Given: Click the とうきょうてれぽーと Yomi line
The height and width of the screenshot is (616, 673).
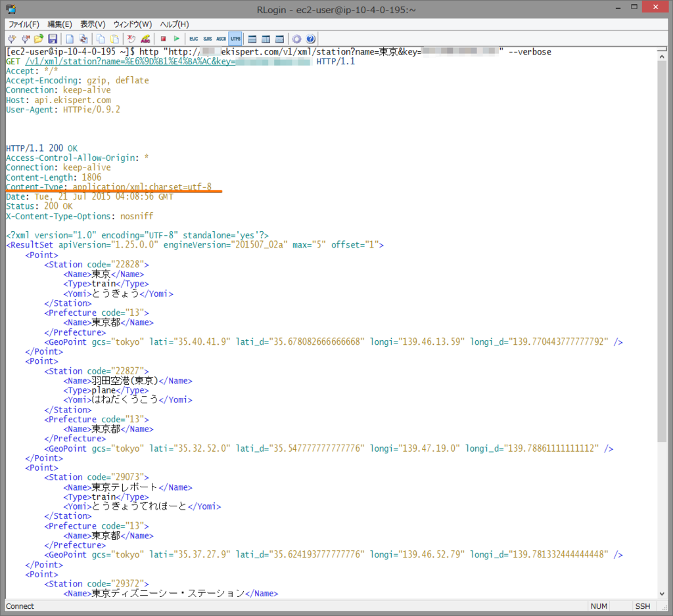Looking at the screenshot, I should 142,506.
